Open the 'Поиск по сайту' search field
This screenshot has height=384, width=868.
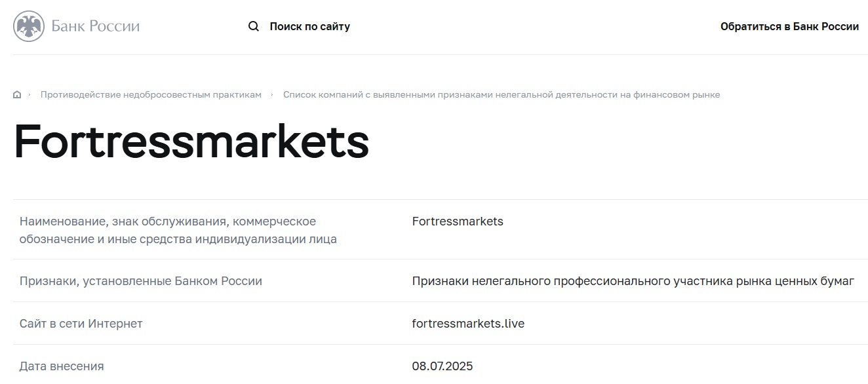click(x=309, y=27)
